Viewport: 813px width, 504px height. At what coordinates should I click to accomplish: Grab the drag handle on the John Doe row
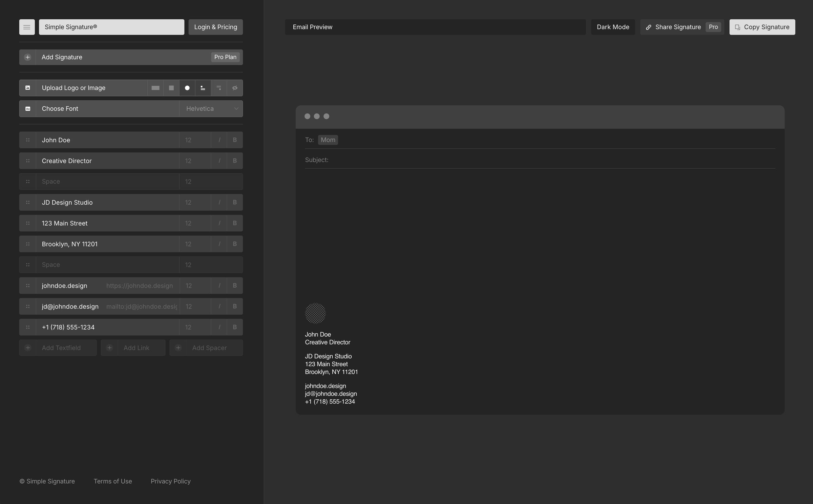[28, 140]
